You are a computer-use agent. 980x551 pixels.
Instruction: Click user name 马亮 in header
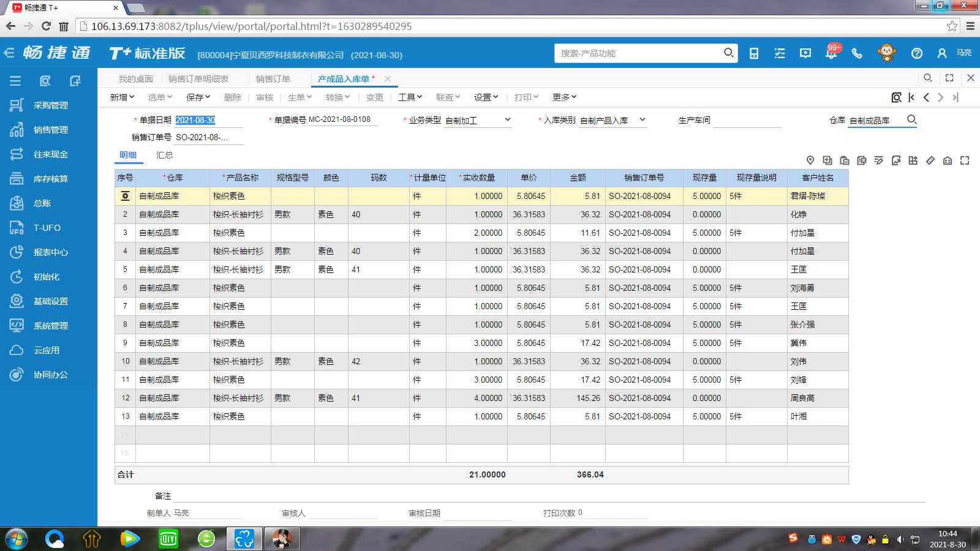point(964,53)
